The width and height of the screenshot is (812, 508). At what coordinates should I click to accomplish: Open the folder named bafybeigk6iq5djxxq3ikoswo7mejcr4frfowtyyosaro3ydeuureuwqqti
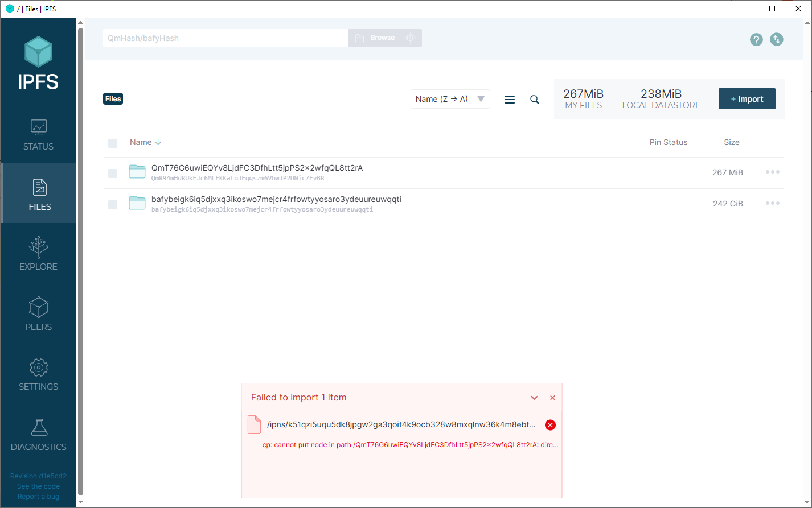(x=276, y=199)
